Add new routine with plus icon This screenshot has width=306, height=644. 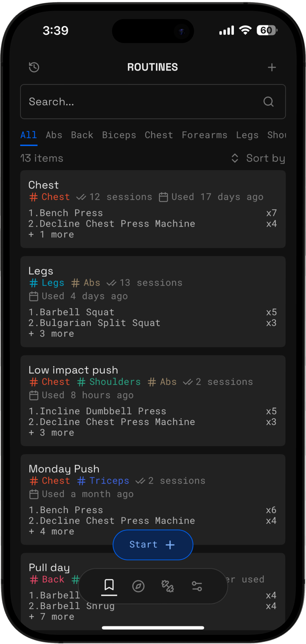(272, 67)
